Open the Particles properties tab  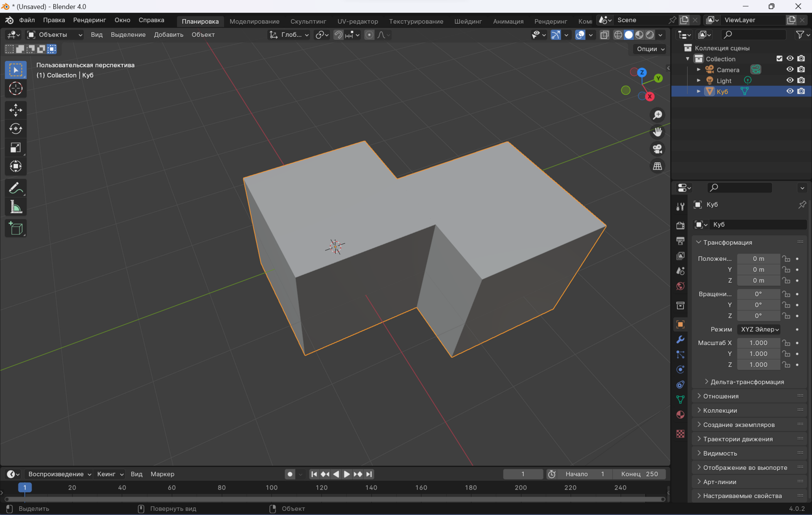[x=680, y=354]
